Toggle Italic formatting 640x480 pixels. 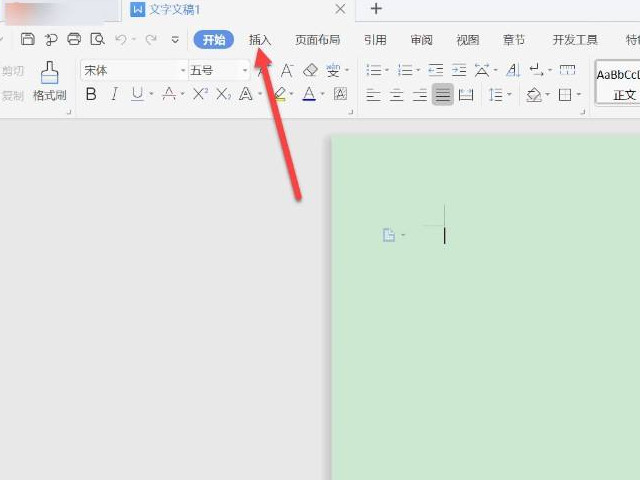pos(114,94)
